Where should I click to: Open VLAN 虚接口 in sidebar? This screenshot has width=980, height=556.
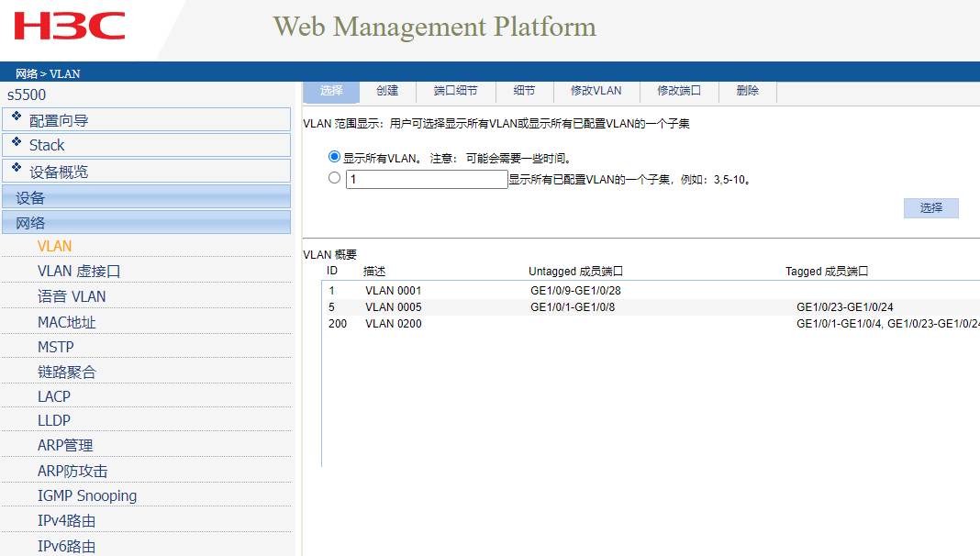[79, 272]
